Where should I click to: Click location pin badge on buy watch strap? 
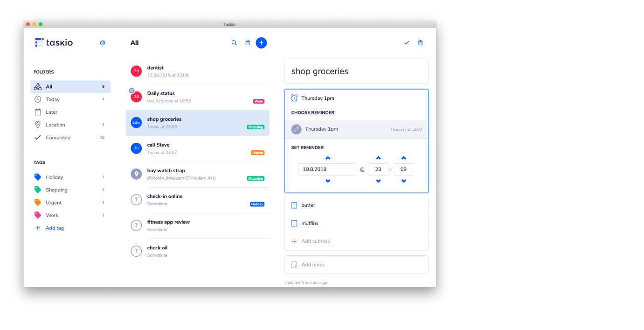(x=136, y=174)
